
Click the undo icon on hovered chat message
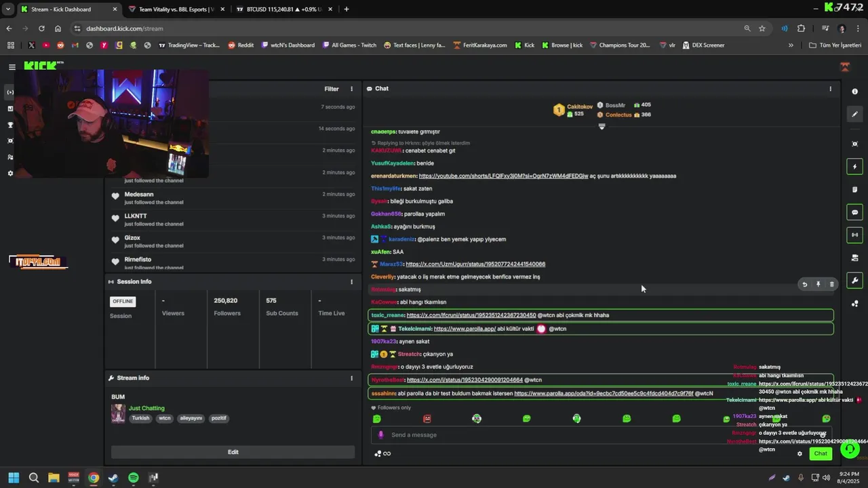click(x=805, y=285)
